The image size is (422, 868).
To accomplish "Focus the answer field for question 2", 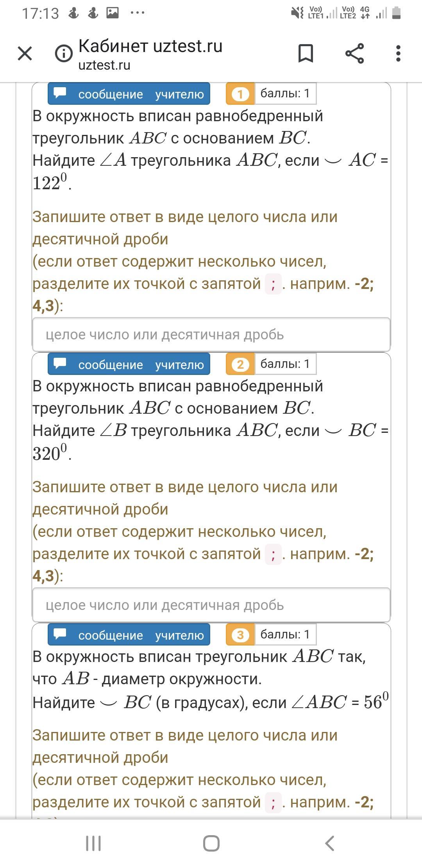I will [x=211, y=605].
